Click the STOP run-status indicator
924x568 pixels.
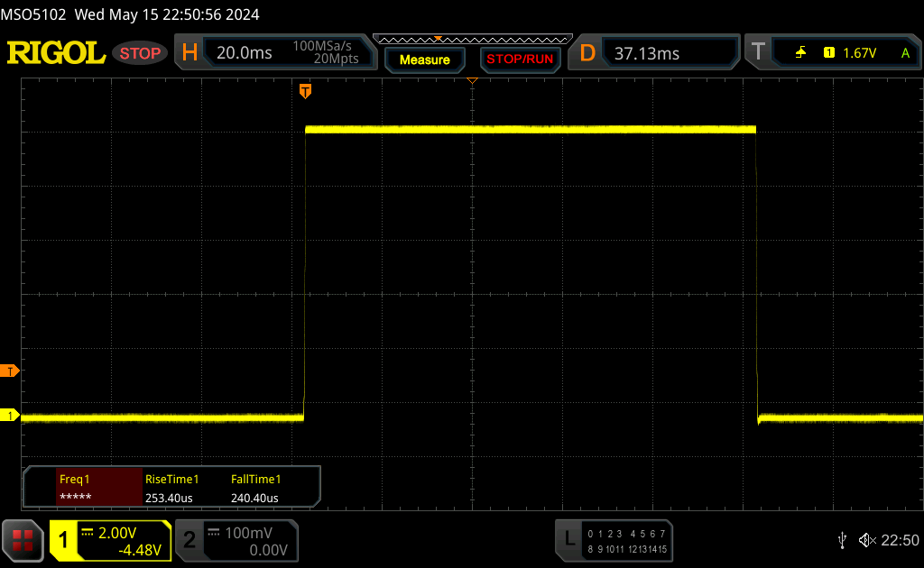(140, 53)
